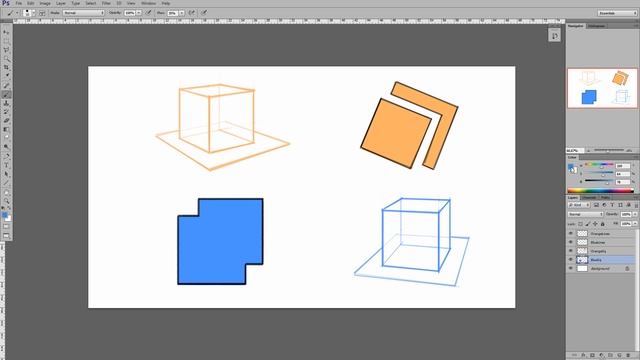Select the Quick Selection tool
Viewport: 640px width, 360px height.
coord(6,59)
